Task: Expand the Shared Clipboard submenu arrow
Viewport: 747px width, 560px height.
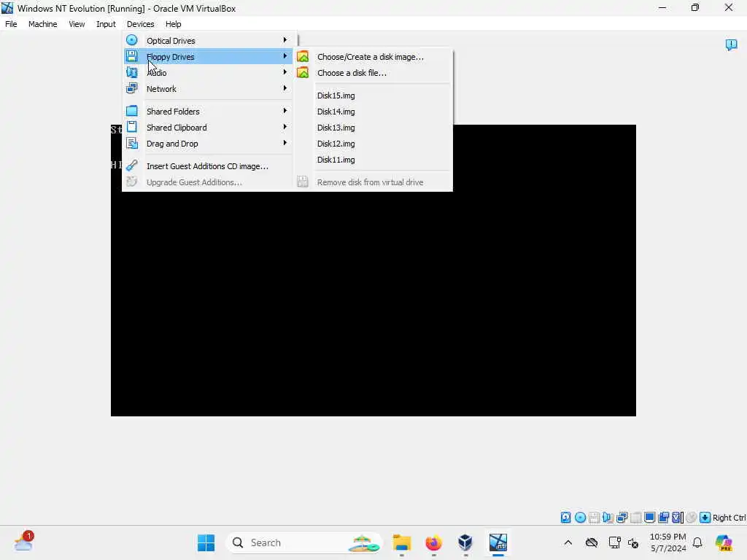Action: pos(285,127)
